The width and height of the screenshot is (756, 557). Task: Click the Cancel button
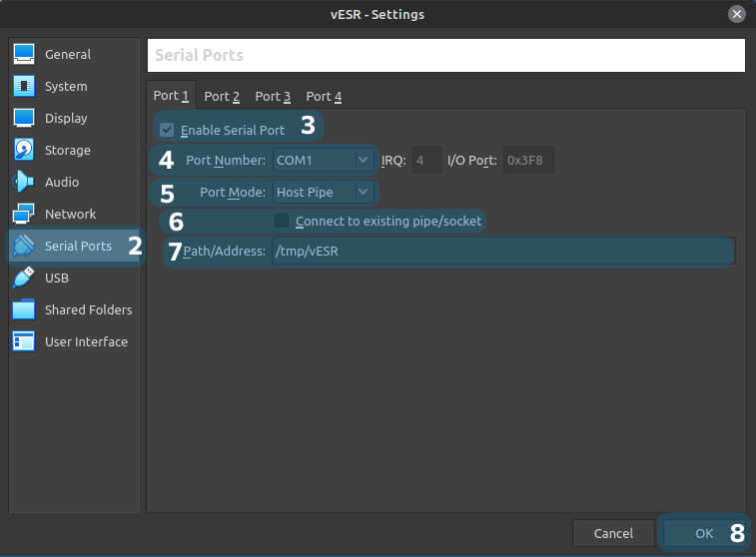(x=613, y=533)
